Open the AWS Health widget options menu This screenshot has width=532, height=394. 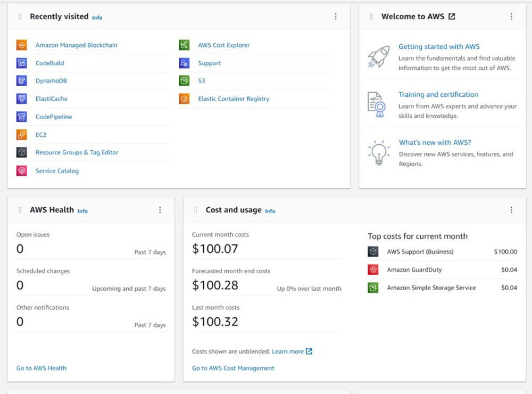pos(160,210)
